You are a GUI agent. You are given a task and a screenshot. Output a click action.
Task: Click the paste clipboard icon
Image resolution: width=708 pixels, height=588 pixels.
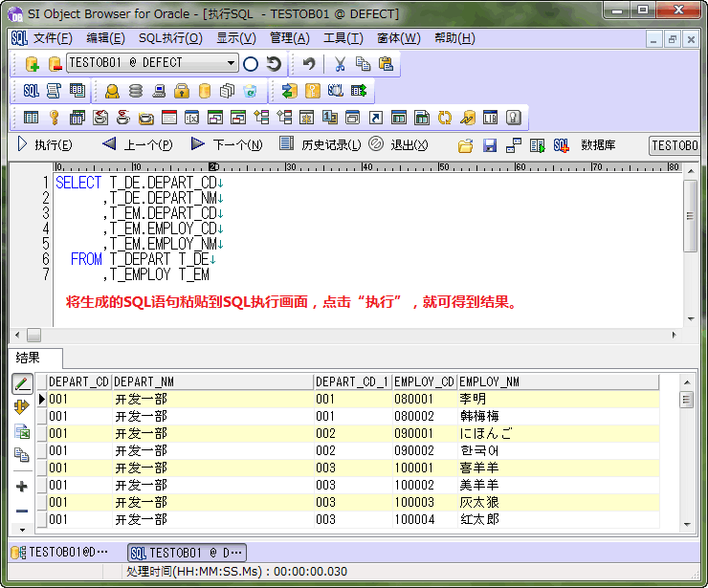386,64
